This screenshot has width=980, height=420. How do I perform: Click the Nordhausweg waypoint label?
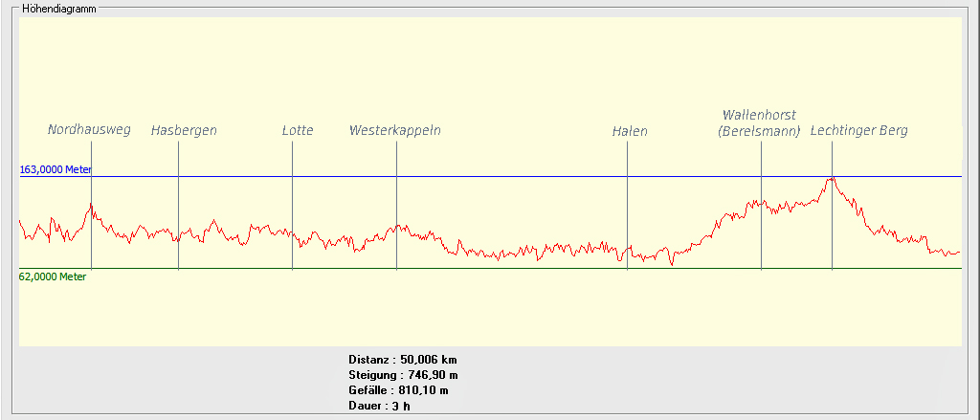tap(89, 130)
